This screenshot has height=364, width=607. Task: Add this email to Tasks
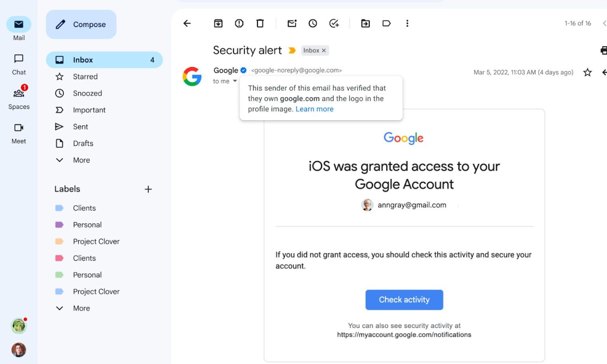tap(334, 23)
